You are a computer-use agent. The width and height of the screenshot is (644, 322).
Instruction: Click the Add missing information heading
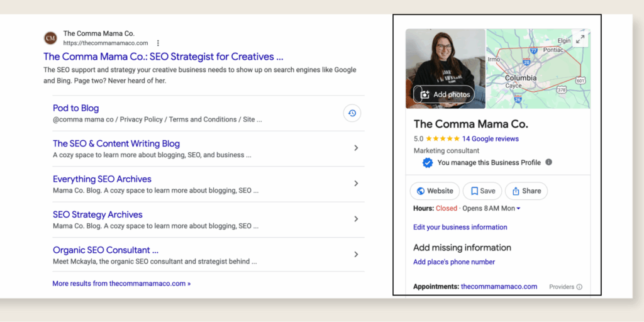point(462,248)
